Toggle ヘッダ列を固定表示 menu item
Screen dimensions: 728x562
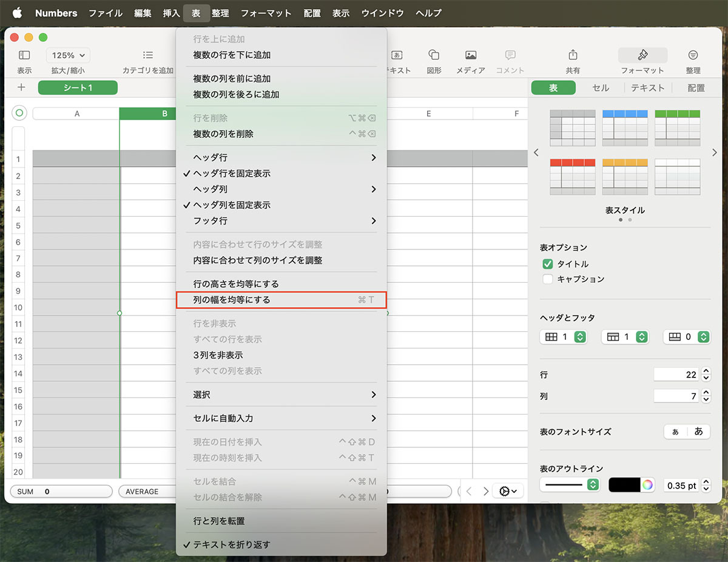coord(281,205)
